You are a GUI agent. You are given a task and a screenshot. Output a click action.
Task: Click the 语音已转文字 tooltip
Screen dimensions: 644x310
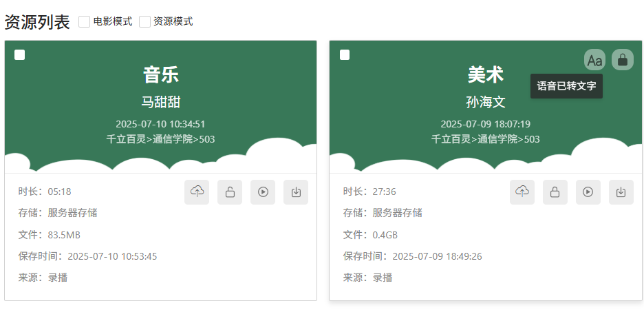point(566,86)
